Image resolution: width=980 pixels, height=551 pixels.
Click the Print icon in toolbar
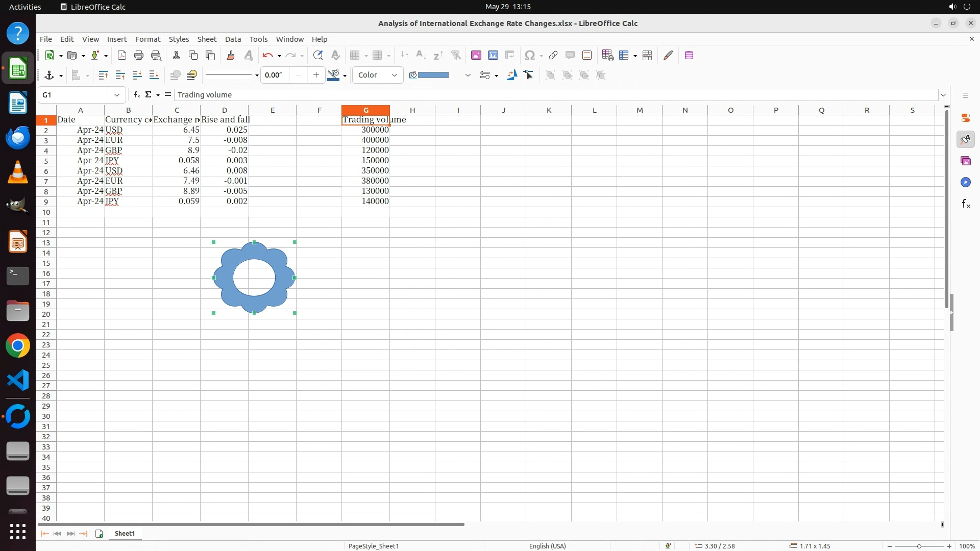click(x=139, y=56)
